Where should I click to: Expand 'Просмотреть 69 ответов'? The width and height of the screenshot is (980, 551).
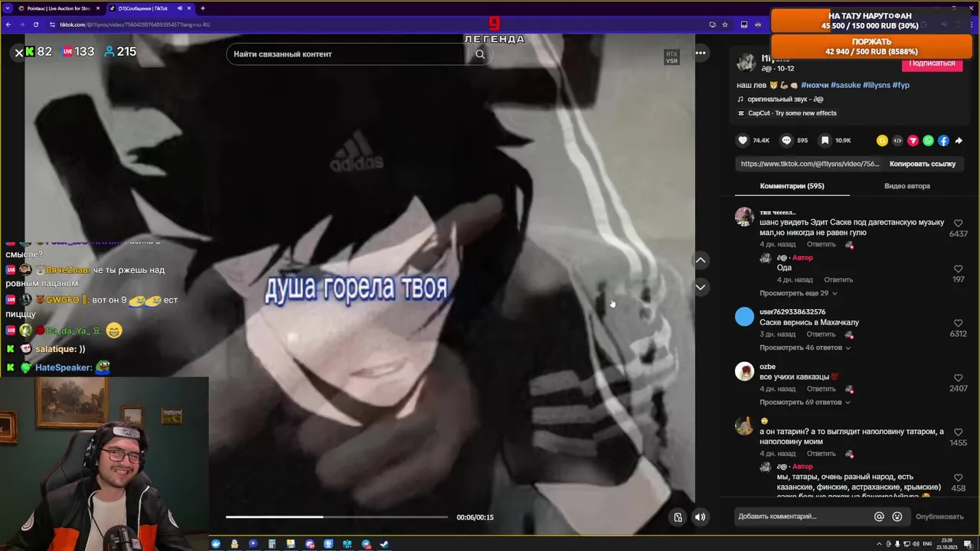(805, 402)
